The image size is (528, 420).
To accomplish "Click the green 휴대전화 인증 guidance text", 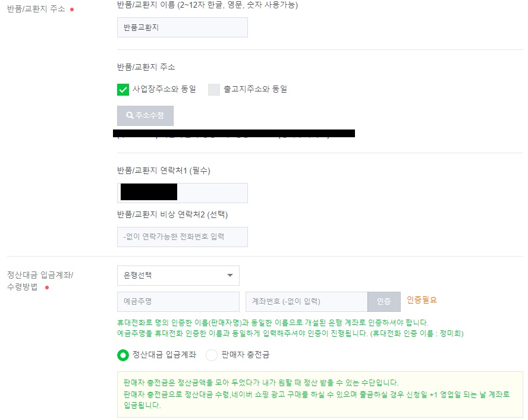I will 290,328.
